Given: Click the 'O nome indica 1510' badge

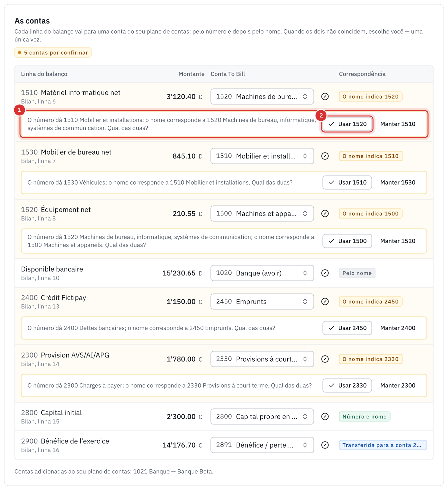Looking at the screenshot, I should [370, 156].
